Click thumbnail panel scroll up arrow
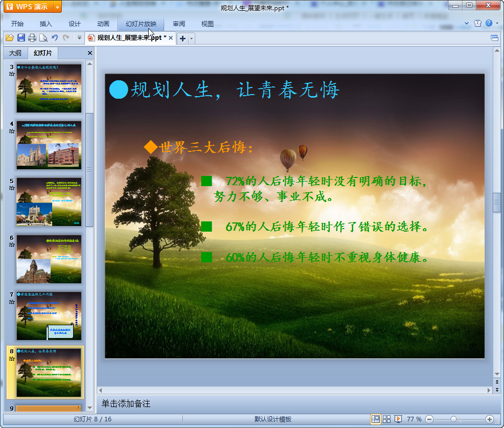Screen dimensions: 504x428 pyautogui.click(x=89, y=64)
